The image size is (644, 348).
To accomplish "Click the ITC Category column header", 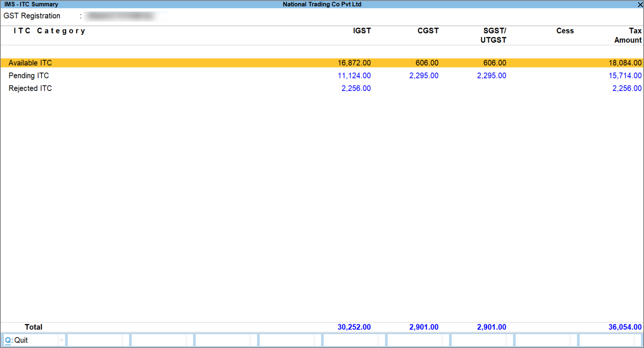I will pyautogui.click(x=49, y=31).
